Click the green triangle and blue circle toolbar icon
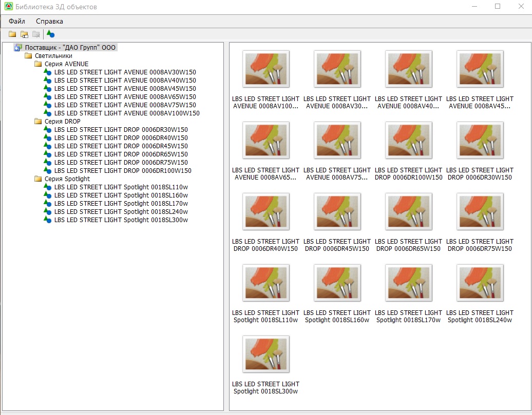 click(x=50, y=34)
